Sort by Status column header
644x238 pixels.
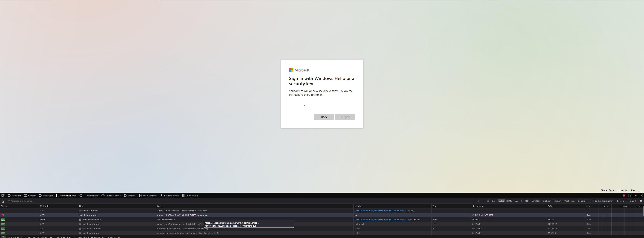click(19, 206)
